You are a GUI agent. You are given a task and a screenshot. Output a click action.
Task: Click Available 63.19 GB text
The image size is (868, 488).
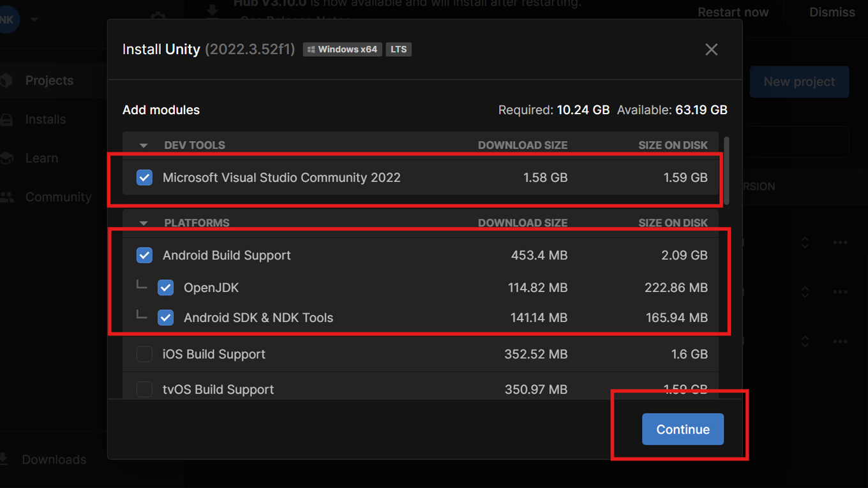click(672, 110)
